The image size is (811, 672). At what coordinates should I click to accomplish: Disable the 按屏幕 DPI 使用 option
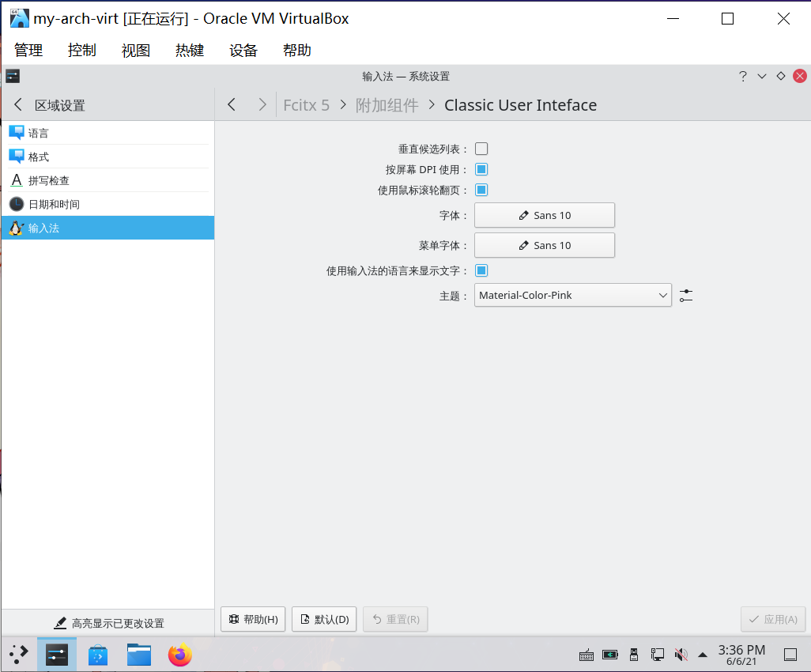481,168
